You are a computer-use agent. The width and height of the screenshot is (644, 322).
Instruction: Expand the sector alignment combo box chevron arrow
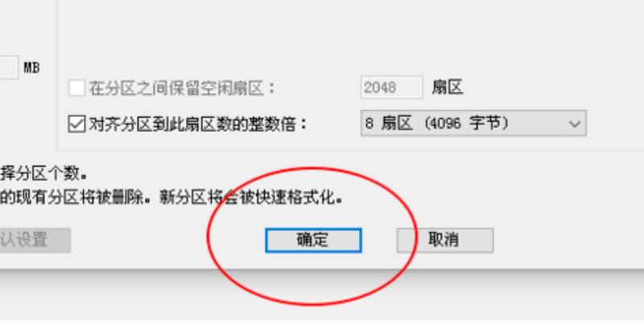click(x=574, y=124)
